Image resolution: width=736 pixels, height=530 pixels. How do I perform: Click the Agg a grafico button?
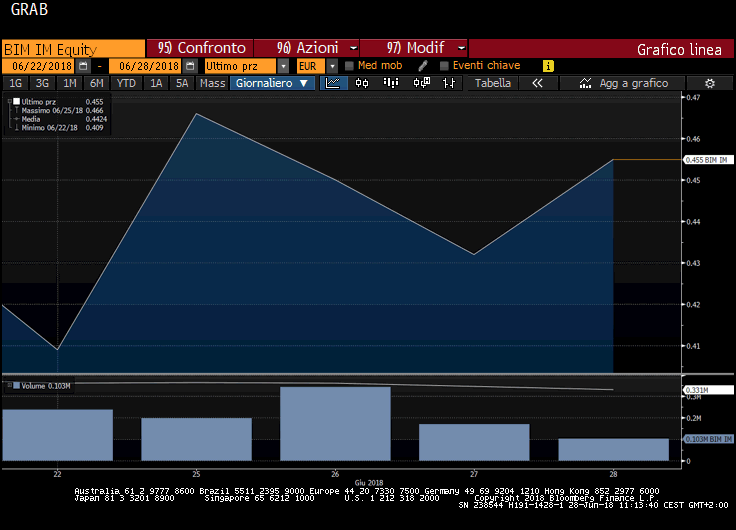pos(624,83)
